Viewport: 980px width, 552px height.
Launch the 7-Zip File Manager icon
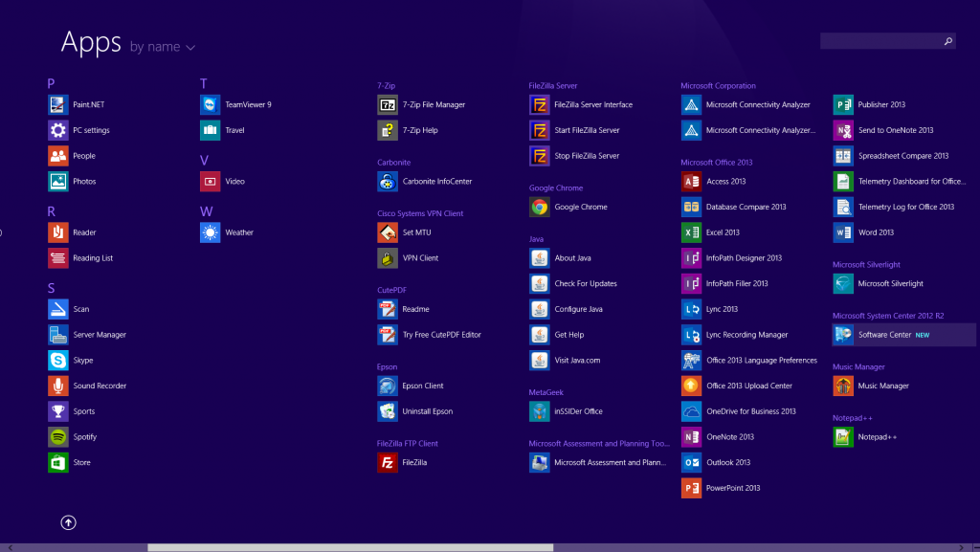point(388,105)
